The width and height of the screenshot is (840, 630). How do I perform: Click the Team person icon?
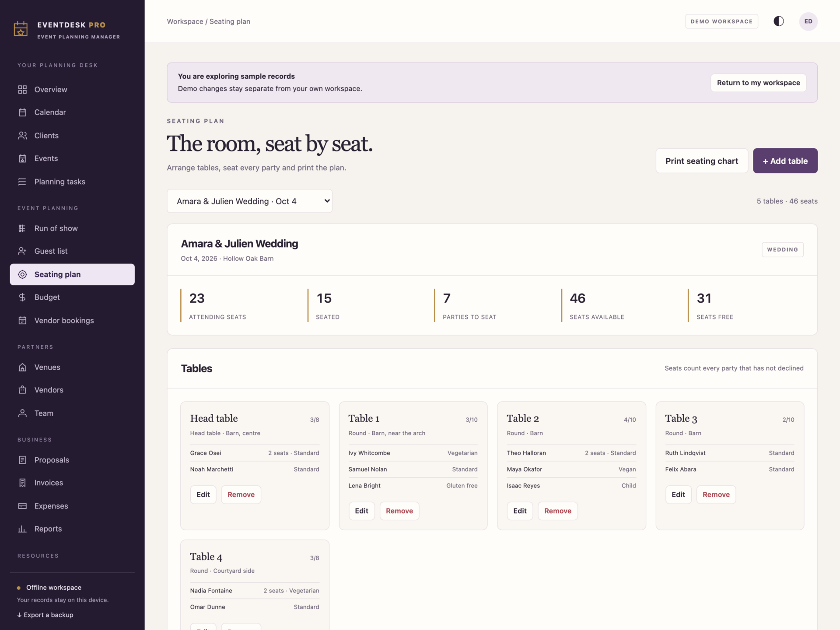click(x=22, y=413)
